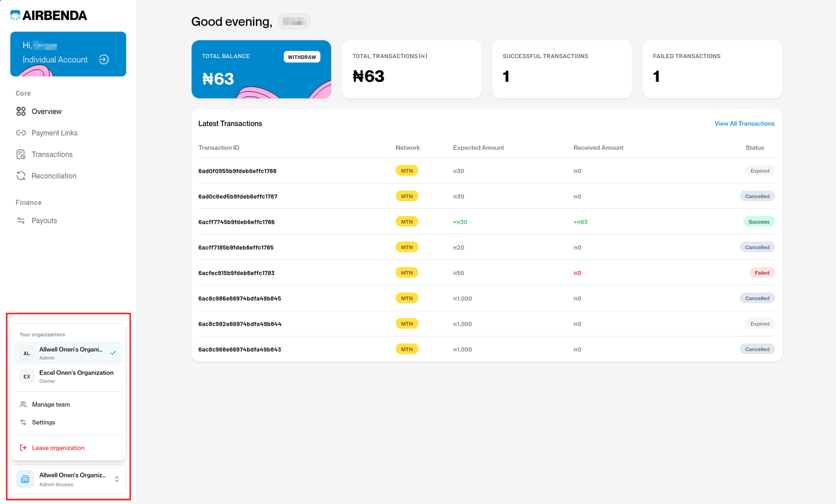Click MTN badge in row 6ac8c986e66974bdfa49b845
The height and width of the screenshot is (504, 836).
407,298
